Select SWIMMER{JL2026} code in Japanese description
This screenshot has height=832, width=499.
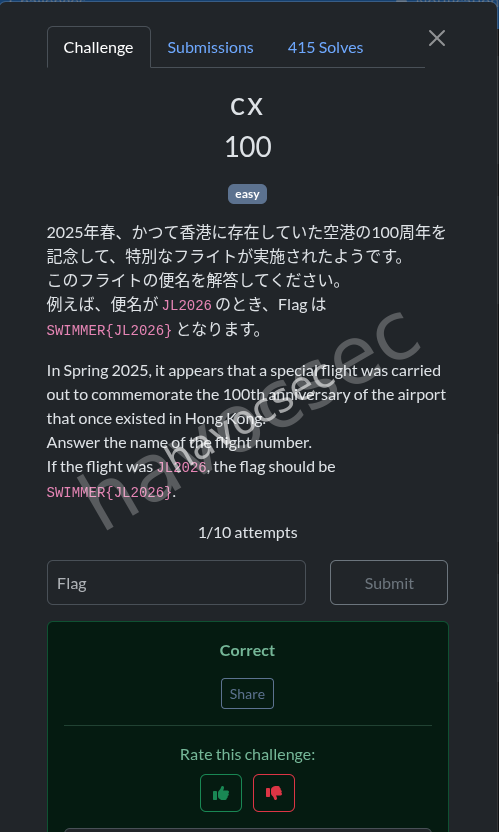tap(109, 331)
